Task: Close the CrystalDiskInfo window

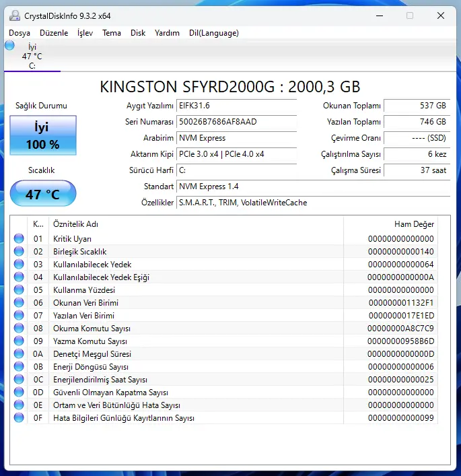Action: [441, 15]
